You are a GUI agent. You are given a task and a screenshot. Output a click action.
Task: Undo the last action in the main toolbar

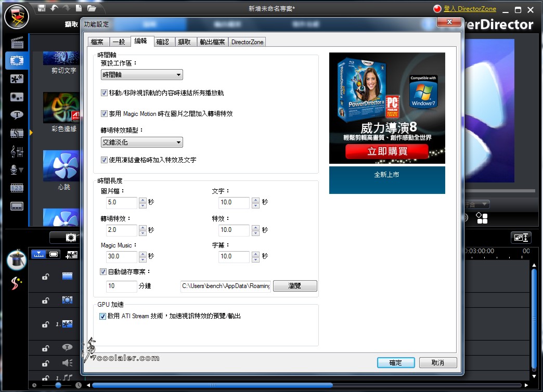(54, 8)
